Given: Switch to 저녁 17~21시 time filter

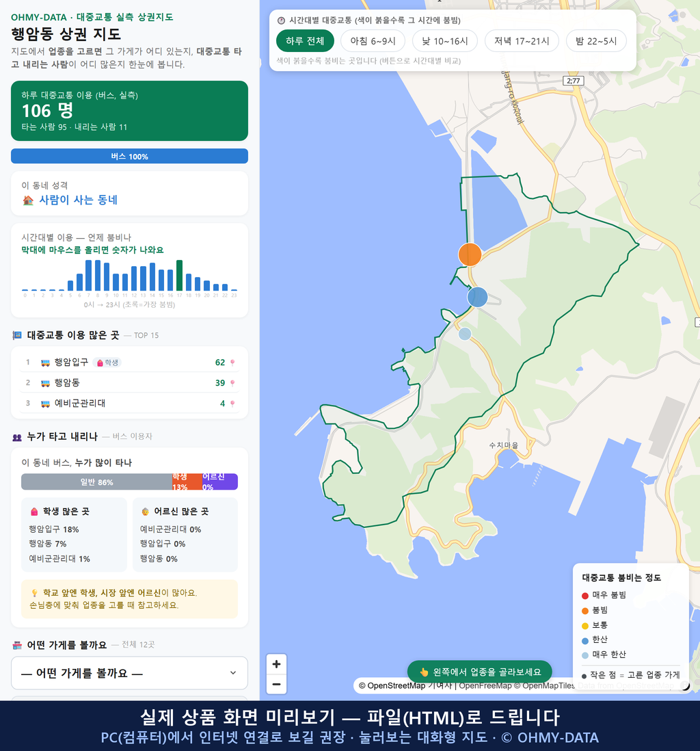Looking at the screenshot, I should [x=522, y=41].
